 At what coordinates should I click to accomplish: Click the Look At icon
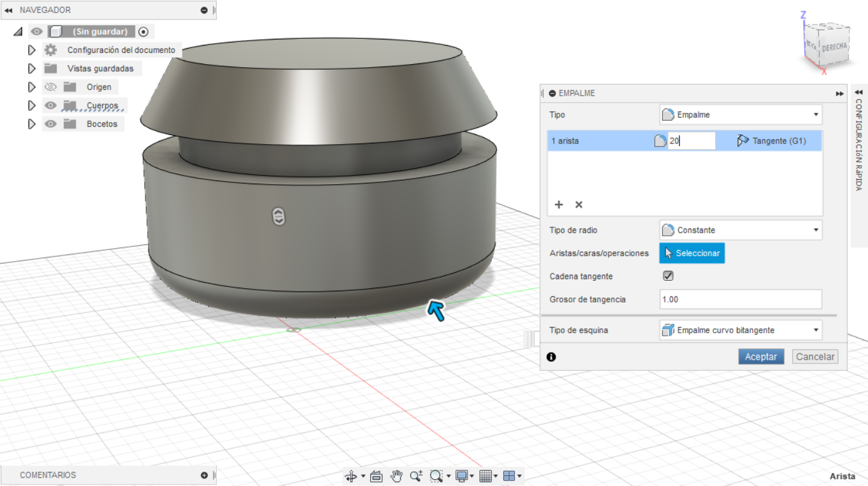[x=377, y=476]
